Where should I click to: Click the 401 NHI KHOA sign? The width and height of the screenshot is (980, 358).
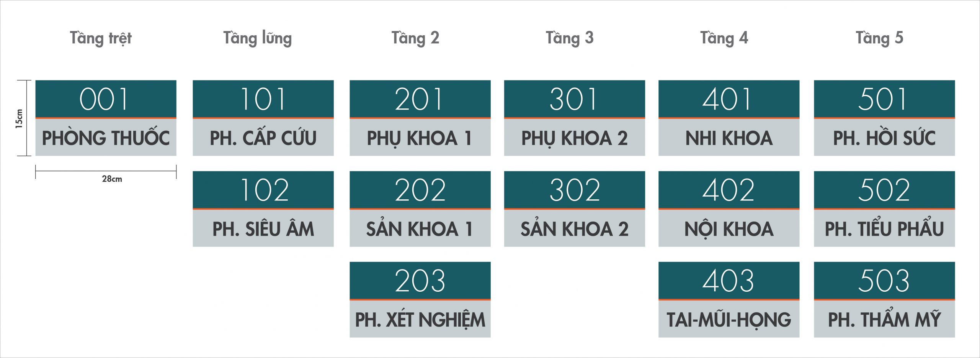pos(729,118)
